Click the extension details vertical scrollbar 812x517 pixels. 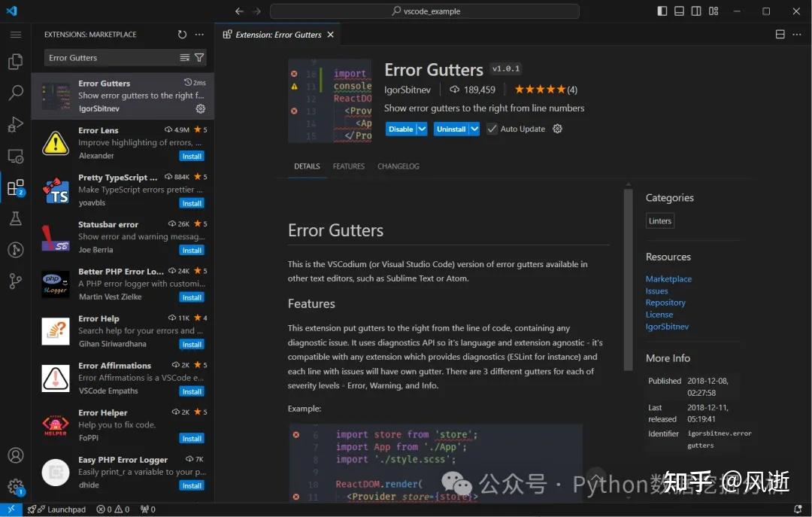[x=628, y=278]
